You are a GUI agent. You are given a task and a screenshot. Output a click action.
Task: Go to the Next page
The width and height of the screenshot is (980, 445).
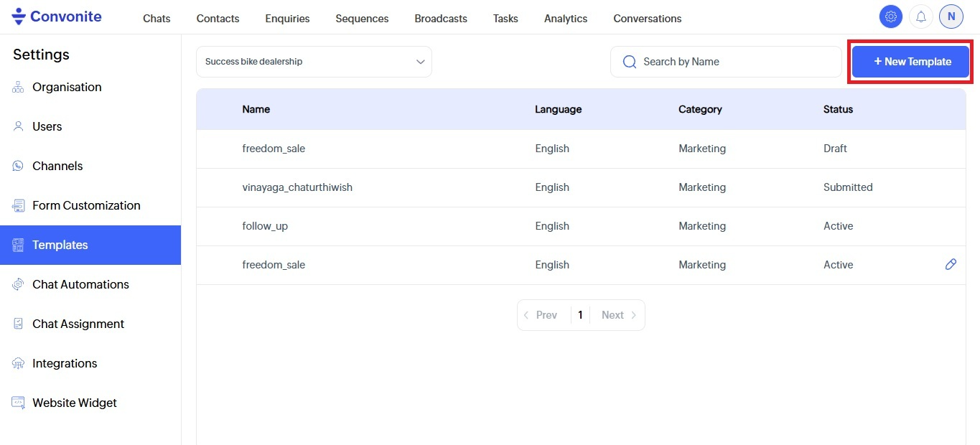tap(618, 315)
